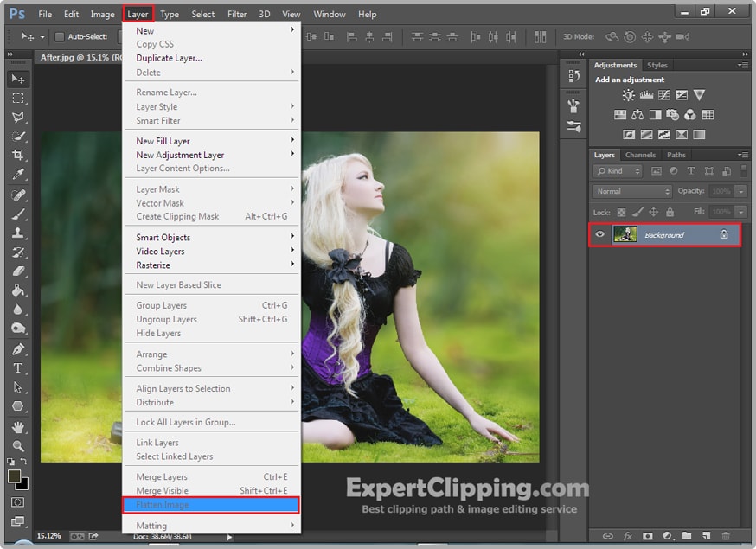Click the add layer mask icon
This screenshot has width=756, height=549.
[646, 537]
